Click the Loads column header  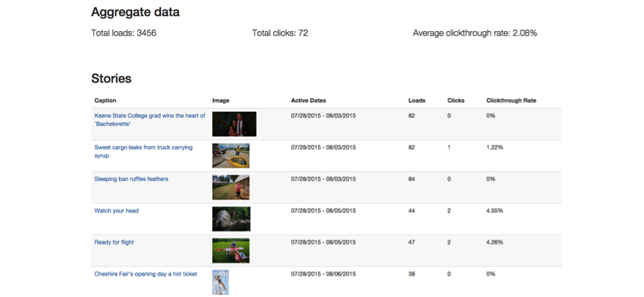(417, 101)
